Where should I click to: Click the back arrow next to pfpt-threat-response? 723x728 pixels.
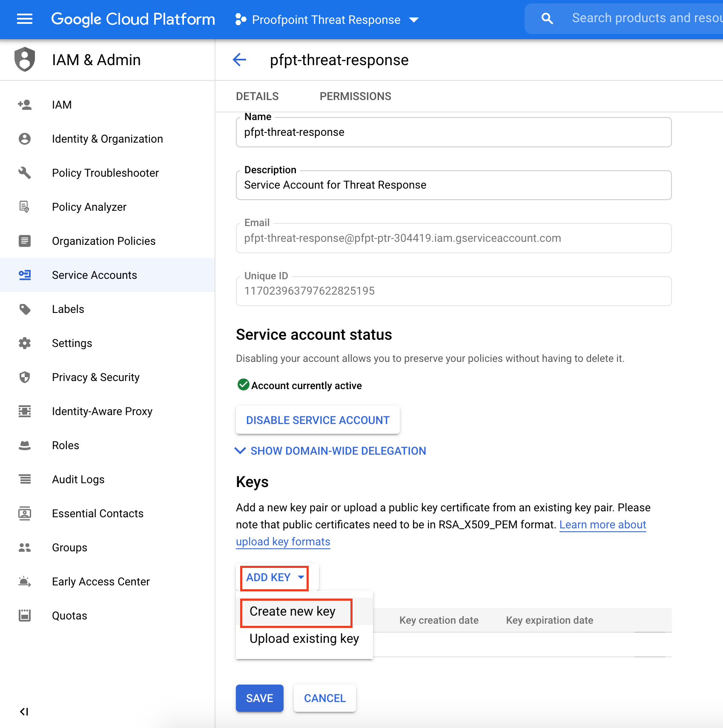click(240, 60)
